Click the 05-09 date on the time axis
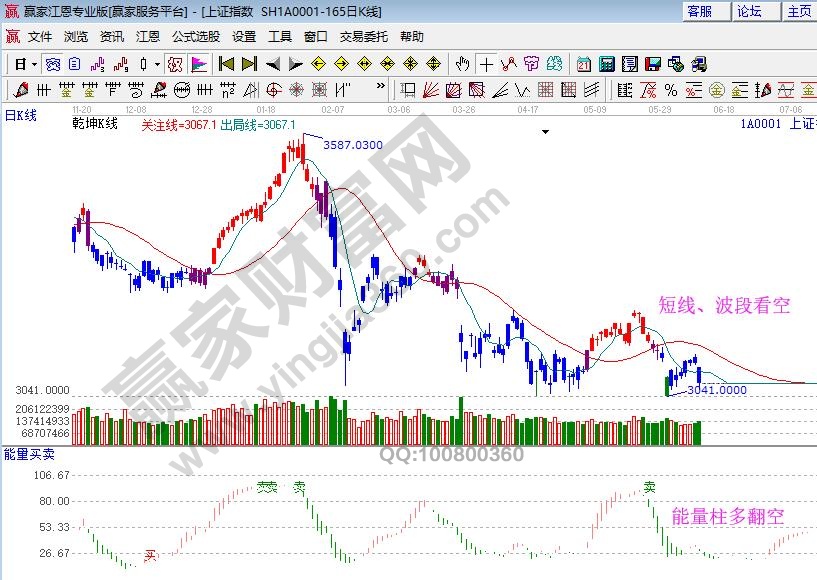Image resolution: width=817 pixels, height=580 pixels. [x=595, y=108]
